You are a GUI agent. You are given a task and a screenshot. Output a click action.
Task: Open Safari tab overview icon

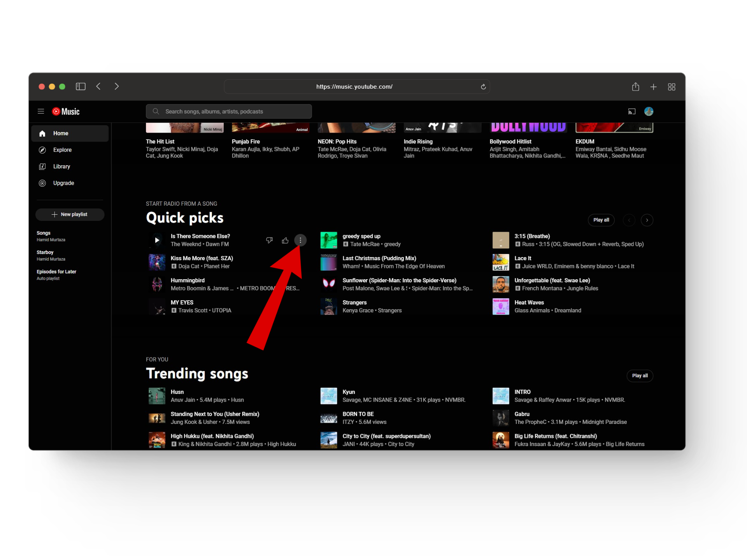(x=672, y=87)
